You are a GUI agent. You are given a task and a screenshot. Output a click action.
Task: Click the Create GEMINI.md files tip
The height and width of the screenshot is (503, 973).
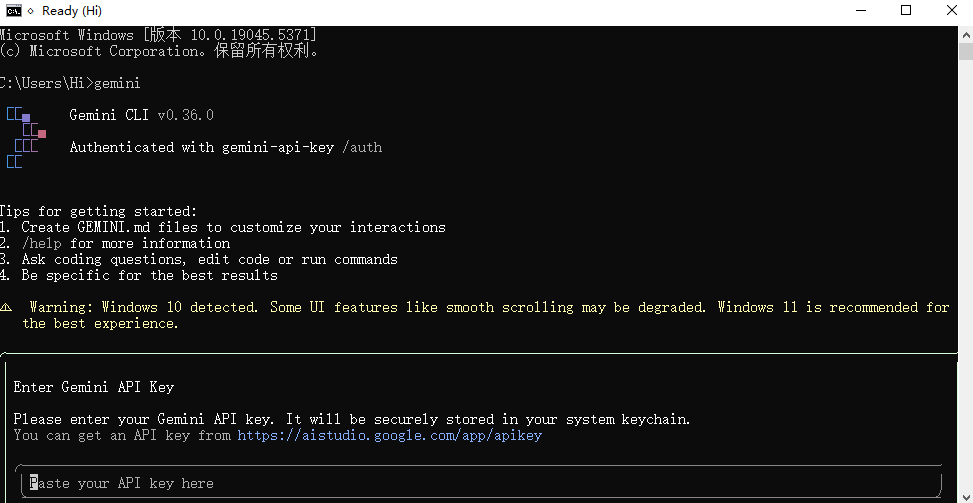(223, 227)
